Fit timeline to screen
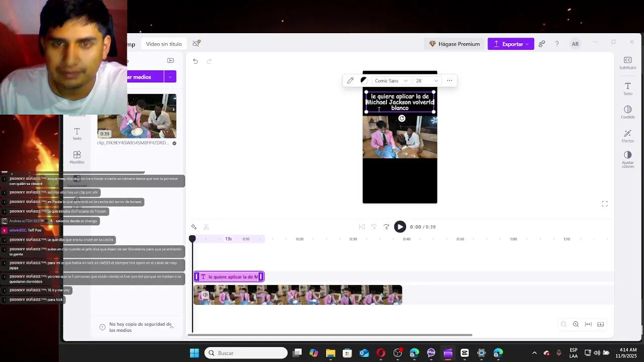Screen dimensions: 644x362 pyautogui.click(x=588, y=324)
